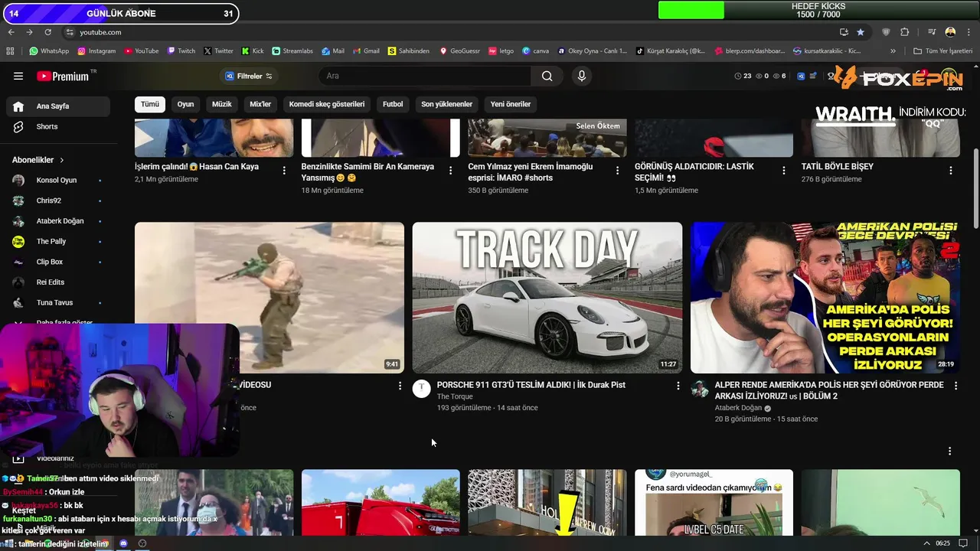Viewport: 980px width, 551px height.
Task: Click The Torque channel avatar
Action: 422,389
